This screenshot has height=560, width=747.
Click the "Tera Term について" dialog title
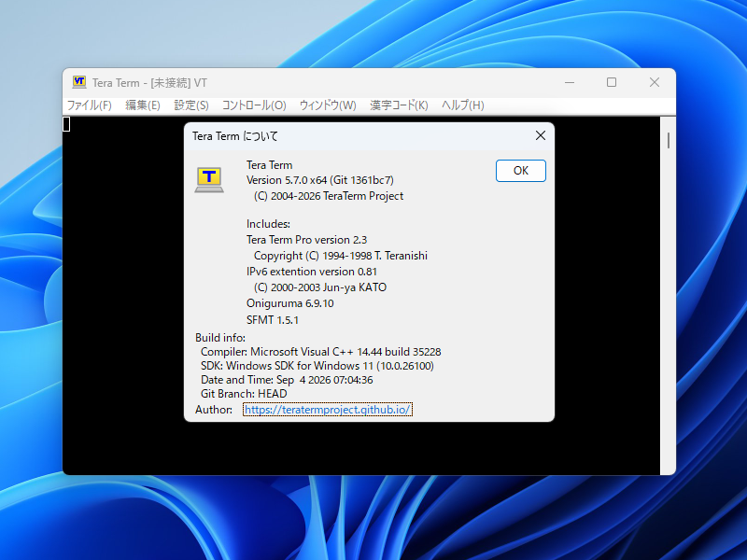click(x=235, y=136)
